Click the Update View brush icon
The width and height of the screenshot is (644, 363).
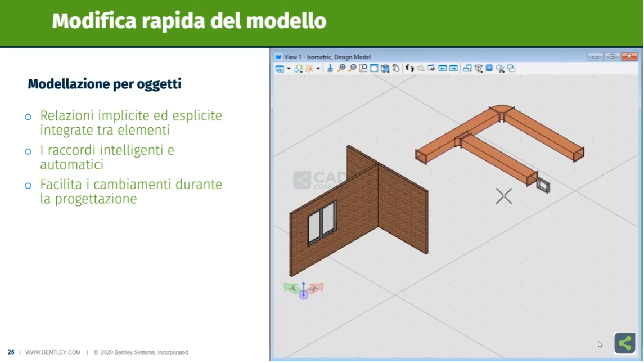(330, 68)
